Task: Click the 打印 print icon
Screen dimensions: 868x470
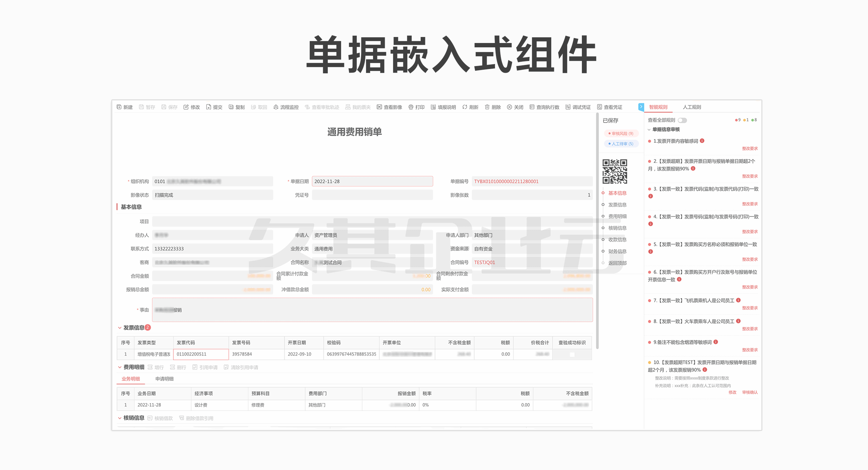Action: point(411,107)
